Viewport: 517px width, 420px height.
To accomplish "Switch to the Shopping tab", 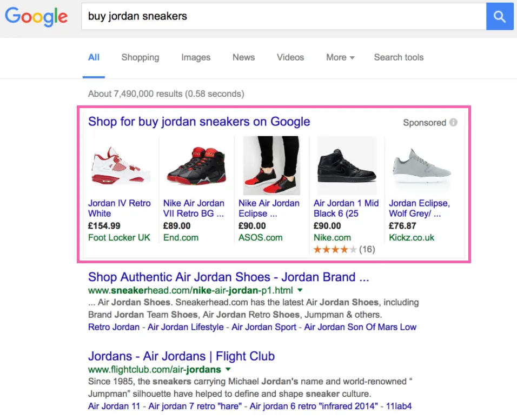I will tap(140, 57).
